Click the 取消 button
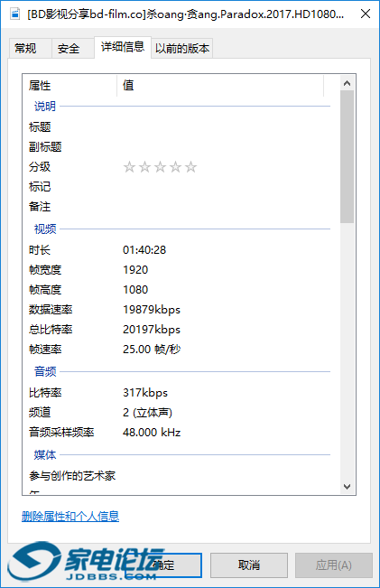The image size is (380, 588). click(249, 565)
